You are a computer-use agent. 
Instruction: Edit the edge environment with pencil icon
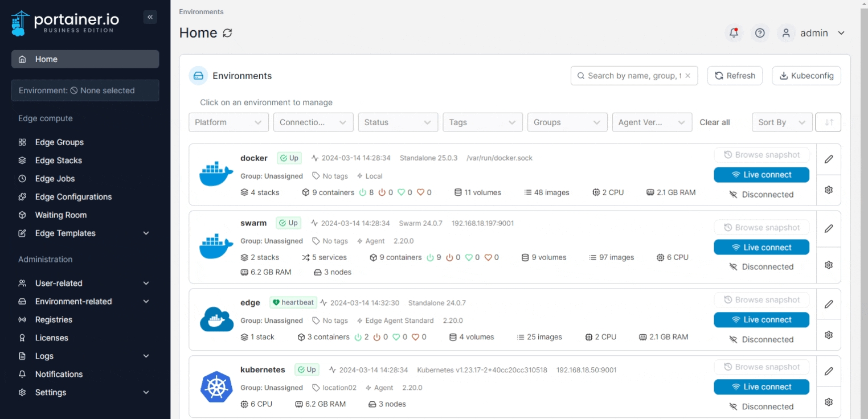point(829,304)
